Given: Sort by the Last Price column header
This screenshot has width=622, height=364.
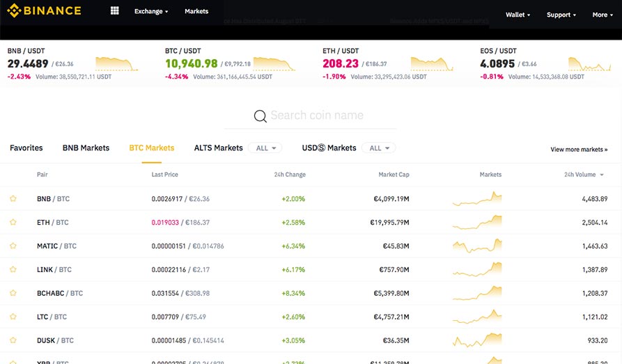Looking at the screenshot, I should coord(164,175).
